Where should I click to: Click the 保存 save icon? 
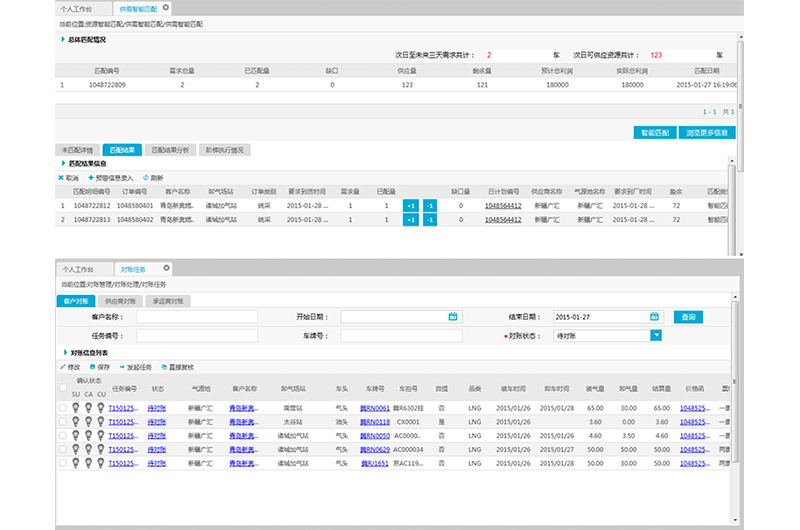click(92, 367)
